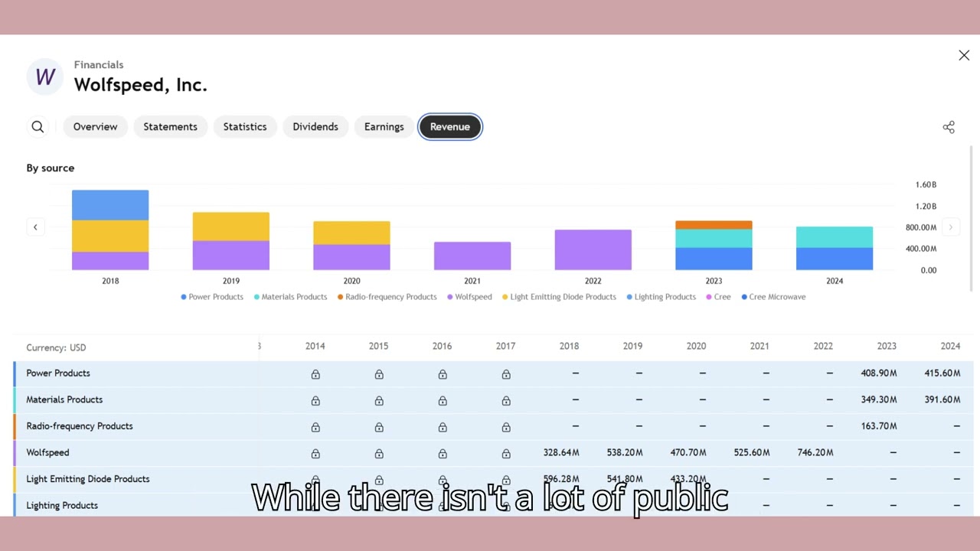
Task: Toggle Materials Products legend item
Action: click(290, 297)
